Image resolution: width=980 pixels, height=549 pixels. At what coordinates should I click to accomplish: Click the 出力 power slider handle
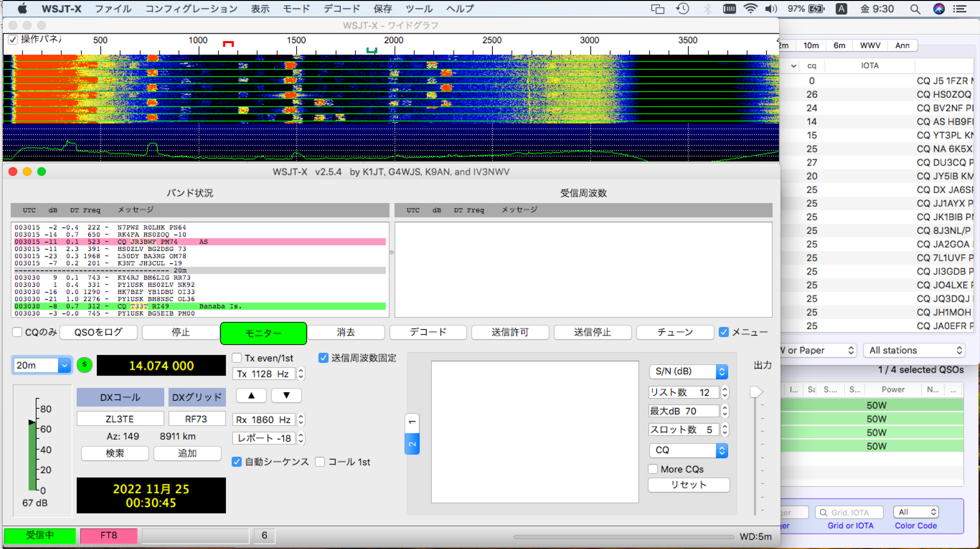(x=756, y=391)
